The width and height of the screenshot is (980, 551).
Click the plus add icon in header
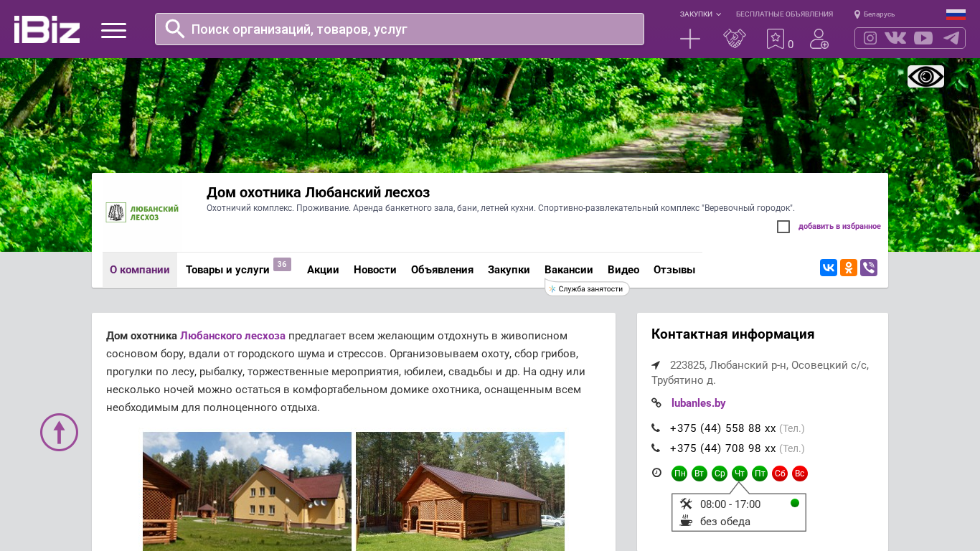point(690,39)
